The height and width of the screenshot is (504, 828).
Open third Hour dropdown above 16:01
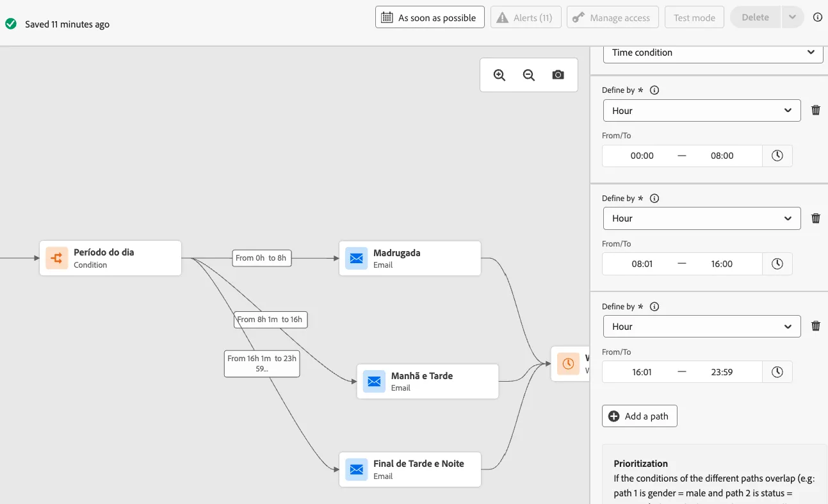pyautogui.click(x=702, y=326)
